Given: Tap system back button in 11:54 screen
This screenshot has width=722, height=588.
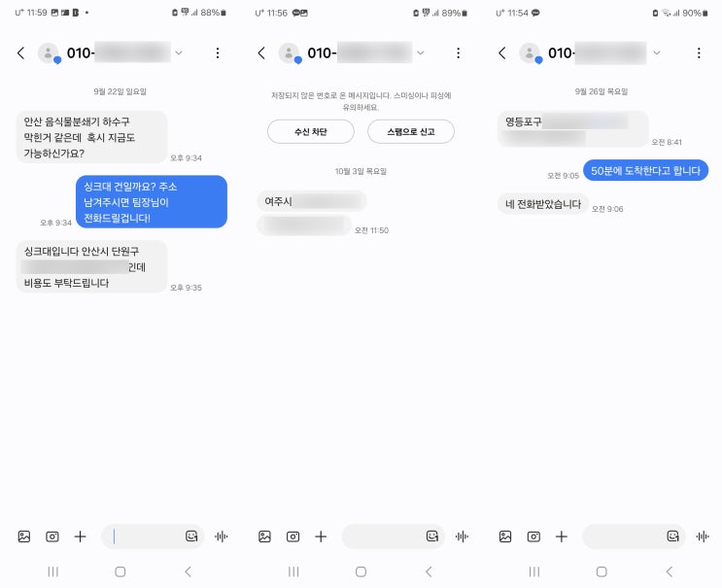Looking at the screenshot, I should [670, 571].
